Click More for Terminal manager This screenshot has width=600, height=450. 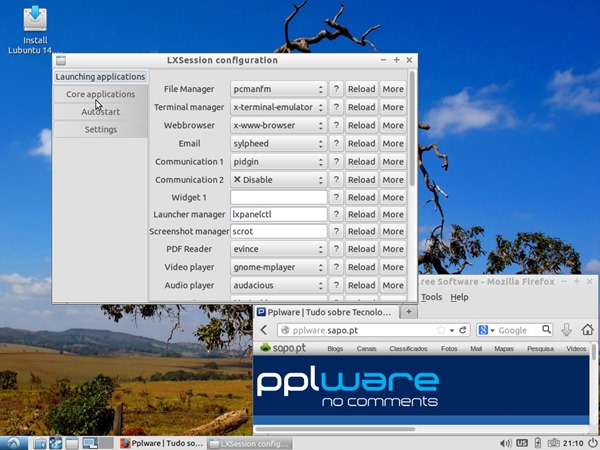393,107
